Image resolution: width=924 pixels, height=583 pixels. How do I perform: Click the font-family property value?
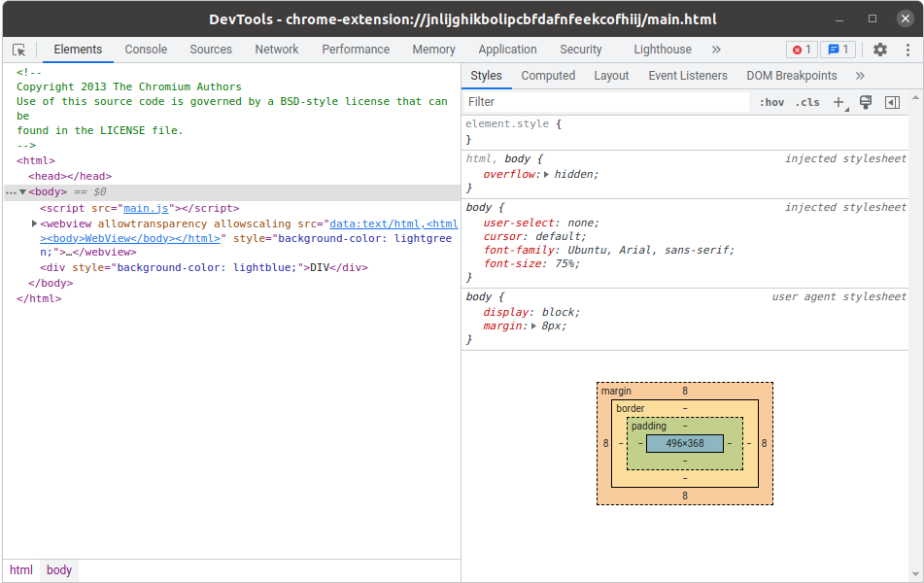click(649, 250)
